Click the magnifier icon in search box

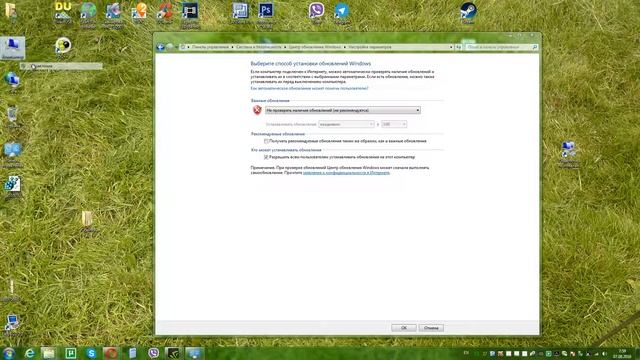point(535,47)
